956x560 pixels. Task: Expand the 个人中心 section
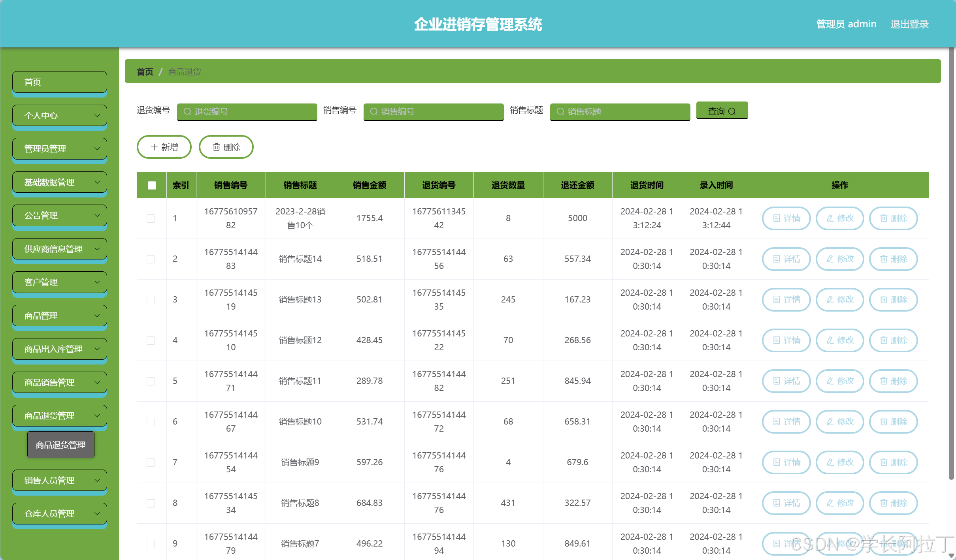tap(59, 115)
